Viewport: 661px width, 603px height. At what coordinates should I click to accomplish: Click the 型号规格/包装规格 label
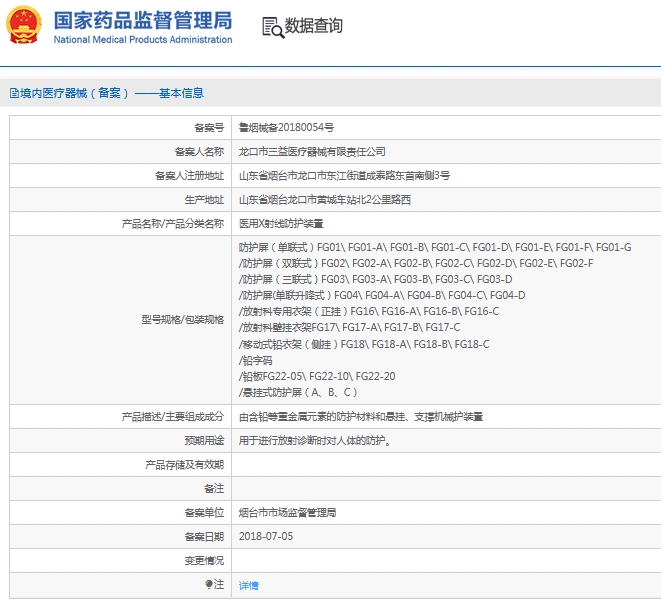pyautogui.click(x=183, y=320)
